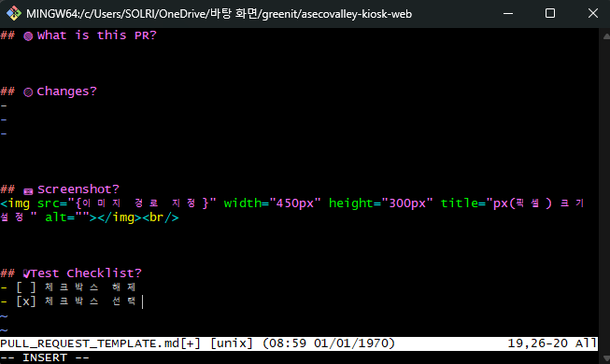This screenshot has width=610, height=364.
Task: Click the first dash bullet under Changes
Action: 4,105
